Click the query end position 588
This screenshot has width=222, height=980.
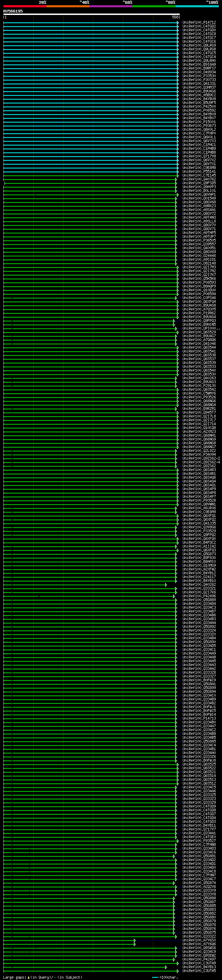coord(175,17)
